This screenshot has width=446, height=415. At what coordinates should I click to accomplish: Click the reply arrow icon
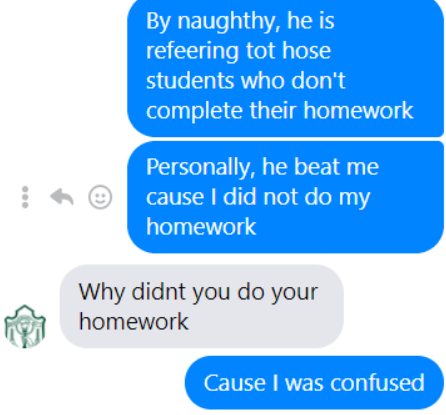[62, 197]
